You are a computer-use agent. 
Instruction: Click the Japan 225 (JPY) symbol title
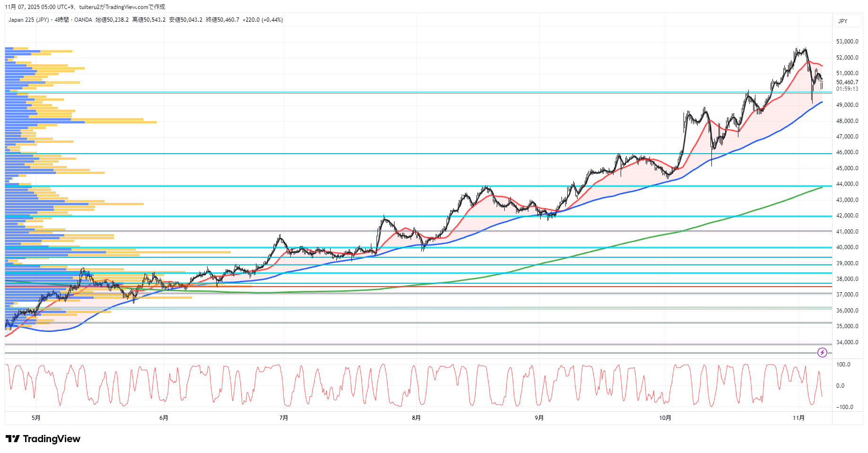(x=28, y=20)
